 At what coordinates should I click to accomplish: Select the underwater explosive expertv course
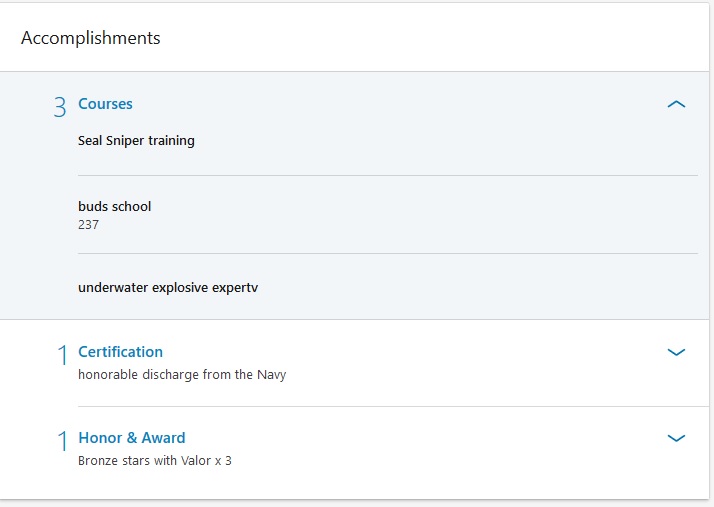pos(168,288)
